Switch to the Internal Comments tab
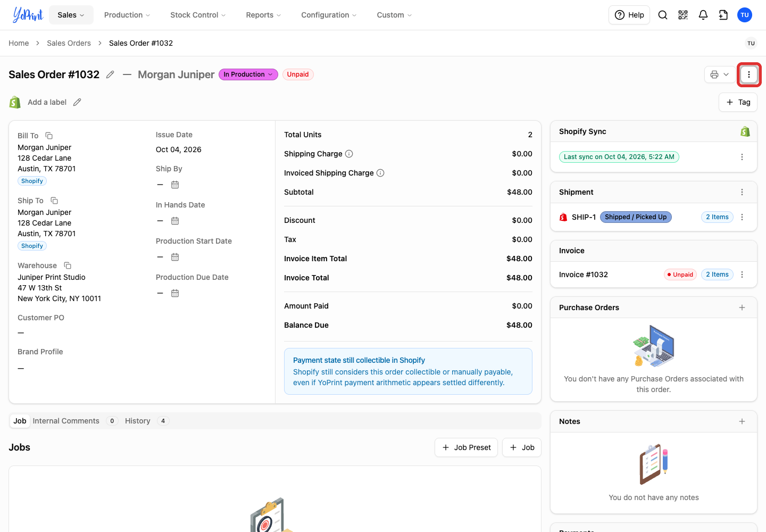The width and height of the screenshot is (766, 532). tap(75, 421)
